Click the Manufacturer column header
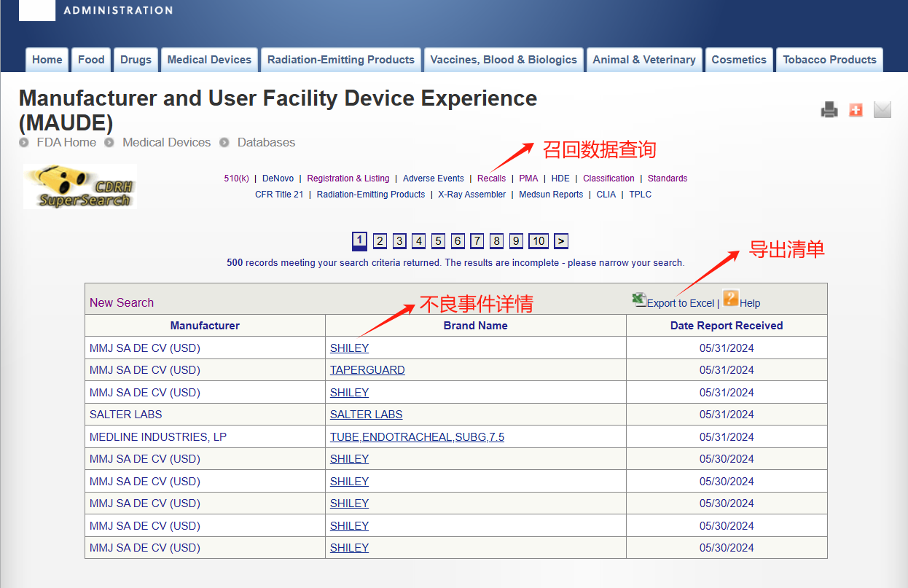Image resolution: width=908 pixels, height=588 pixels. (205, 326)
